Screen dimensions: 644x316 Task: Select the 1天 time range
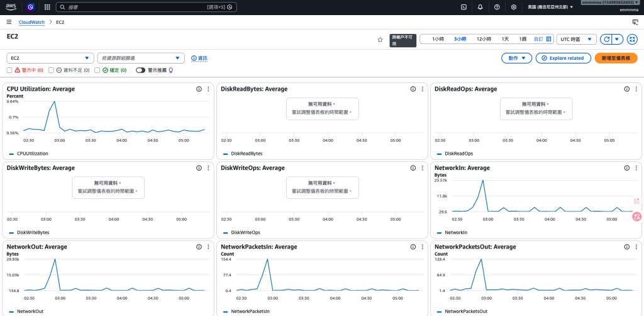(505, 39)
